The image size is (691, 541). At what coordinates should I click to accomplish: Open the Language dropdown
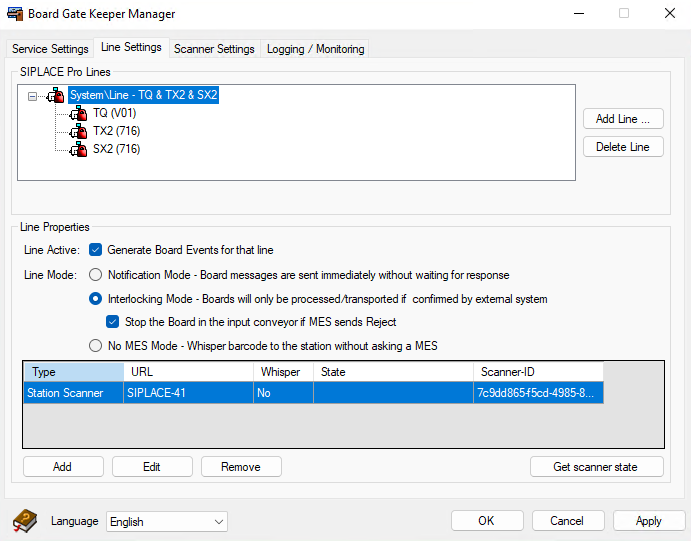point(167,522)
